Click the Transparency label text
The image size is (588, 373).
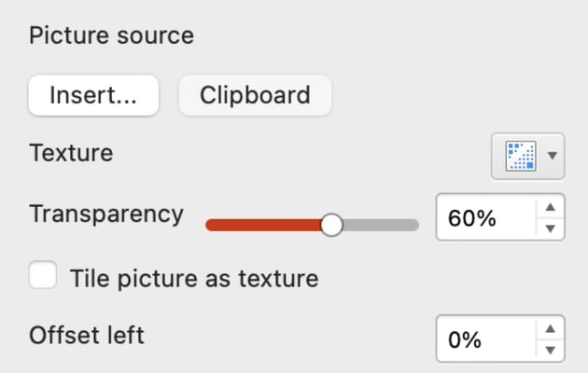click(106, 214)
